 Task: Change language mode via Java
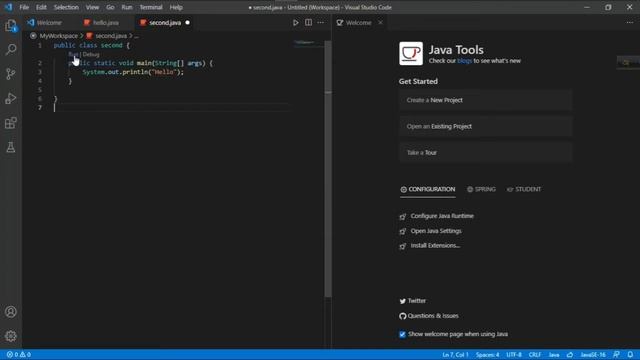pyautogui.click(x=553, y=355)
